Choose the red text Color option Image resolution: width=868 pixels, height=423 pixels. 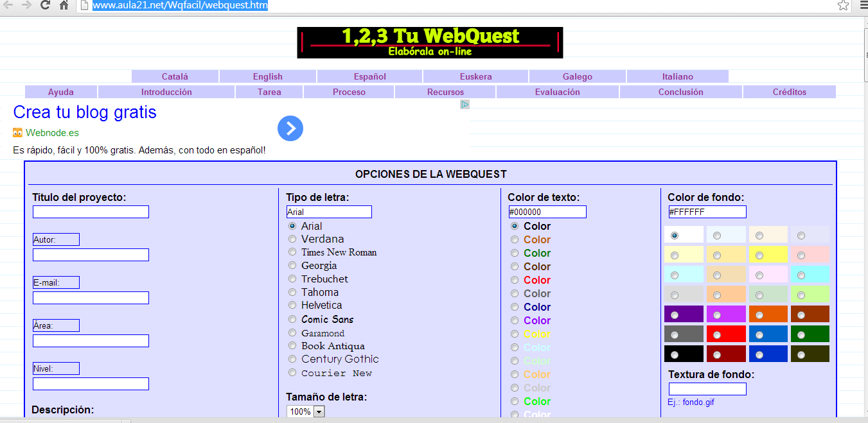(x=515, y=280)
